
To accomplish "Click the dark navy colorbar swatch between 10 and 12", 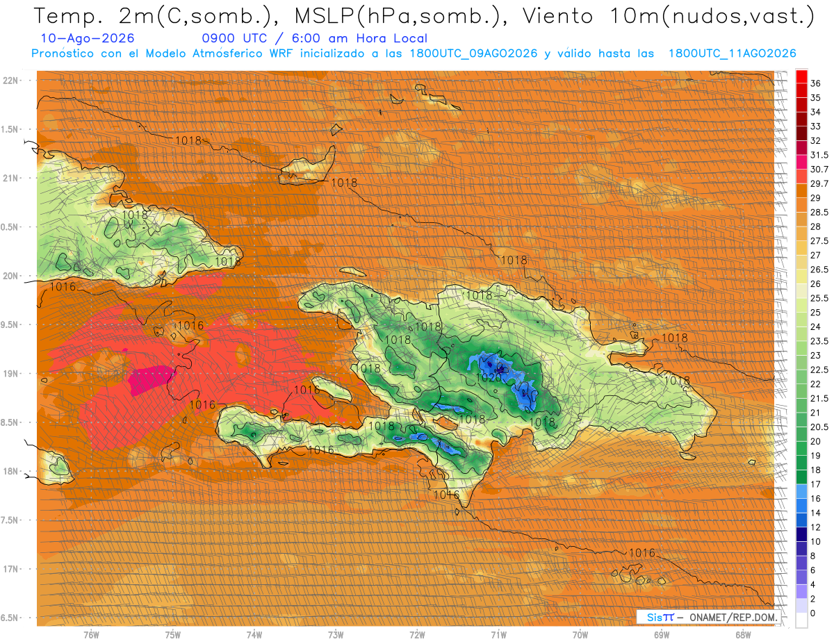I will pos(801,534).
